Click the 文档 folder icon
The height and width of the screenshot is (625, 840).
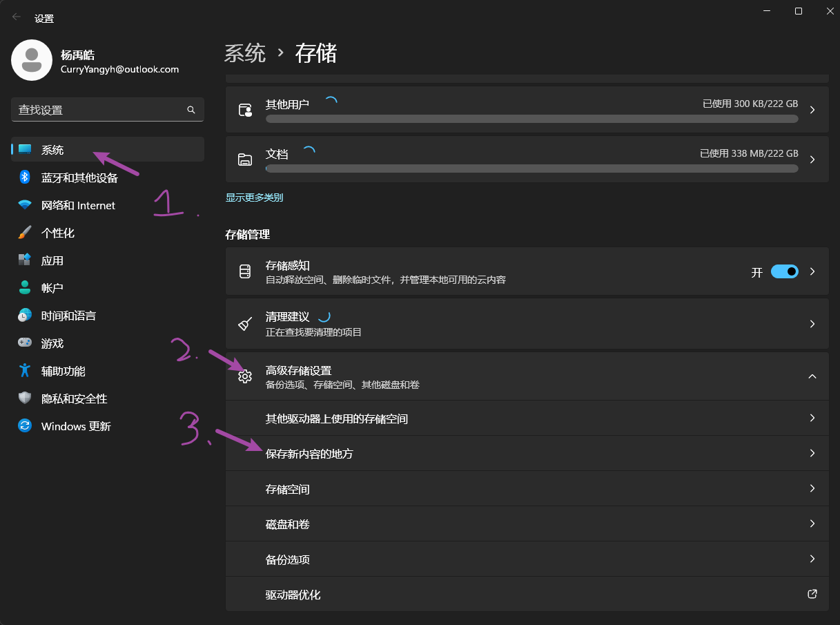245,160
